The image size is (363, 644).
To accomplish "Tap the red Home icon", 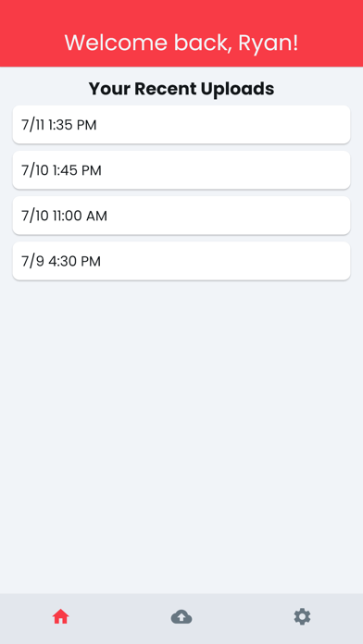I will click(60, 617).
